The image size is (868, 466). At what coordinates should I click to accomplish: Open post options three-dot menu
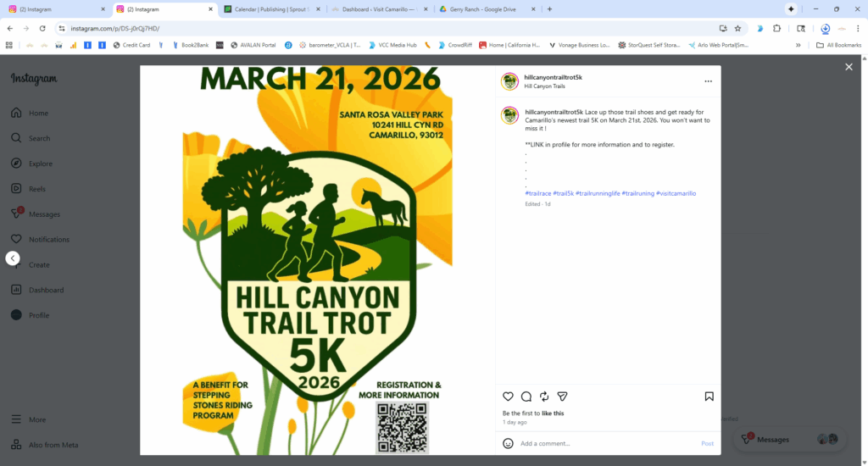click(x=708, y=81)
